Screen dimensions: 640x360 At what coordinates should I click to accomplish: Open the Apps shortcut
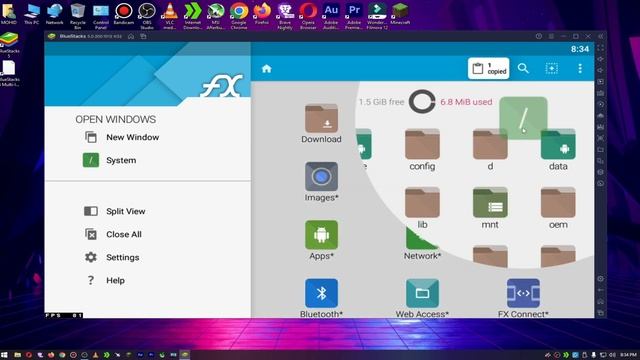point(321,240)
